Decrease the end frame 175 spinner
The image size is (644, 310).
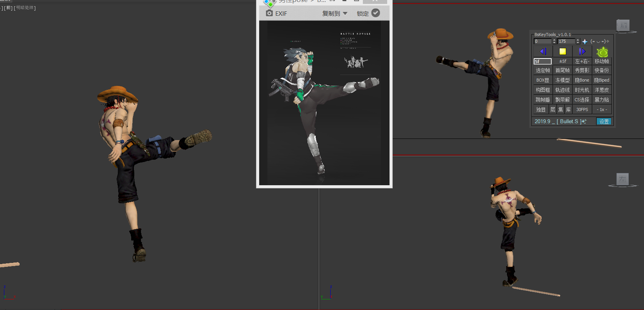click(x=578, y=43)
